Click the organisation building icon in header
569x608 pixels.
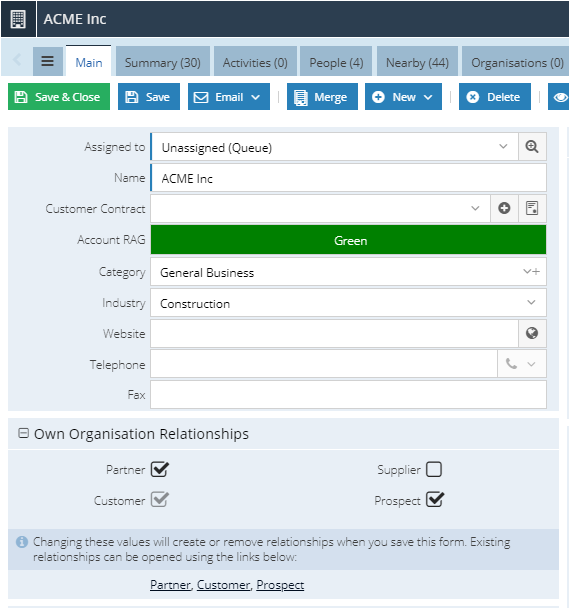coord(18,19)
